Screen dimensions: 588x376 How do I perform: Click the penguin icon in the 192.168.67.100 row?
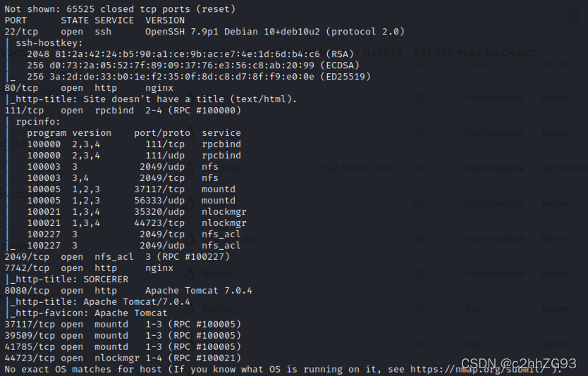point(190,168)
